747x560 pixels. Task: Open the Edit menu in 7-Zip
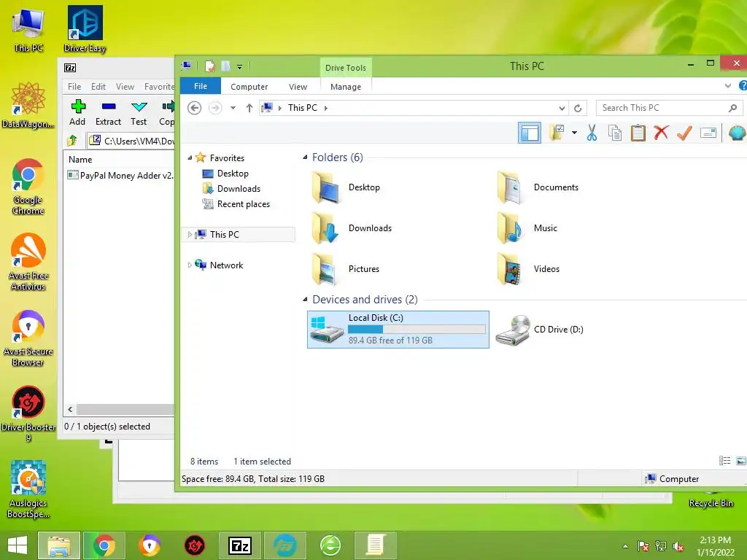tap(98, 87)
